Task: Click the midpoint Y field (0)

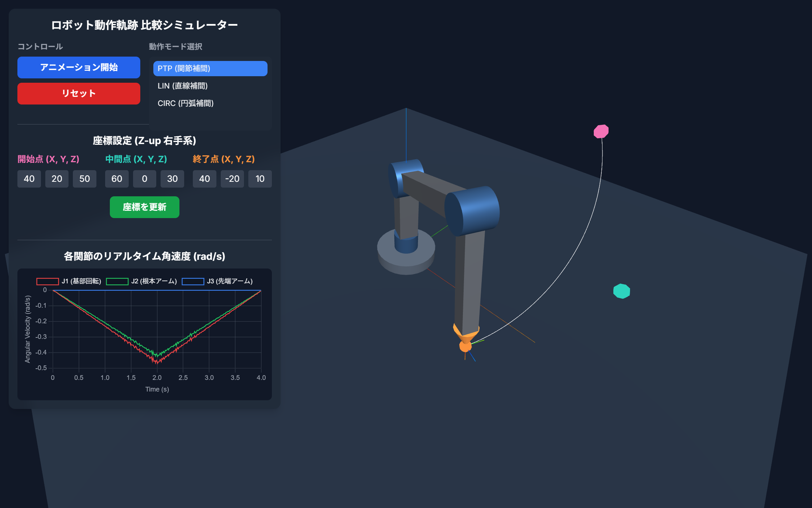Action: (x=145, y=179)
